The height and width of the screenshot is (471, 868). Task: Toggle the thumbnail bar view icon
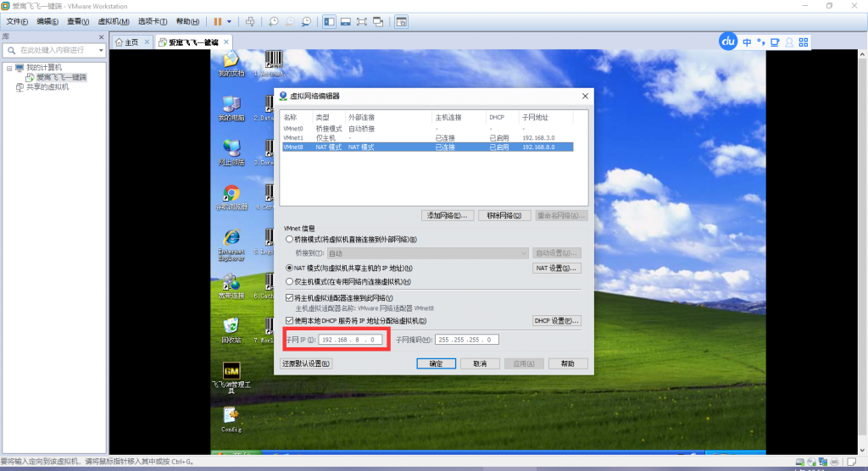pos(346,21)
